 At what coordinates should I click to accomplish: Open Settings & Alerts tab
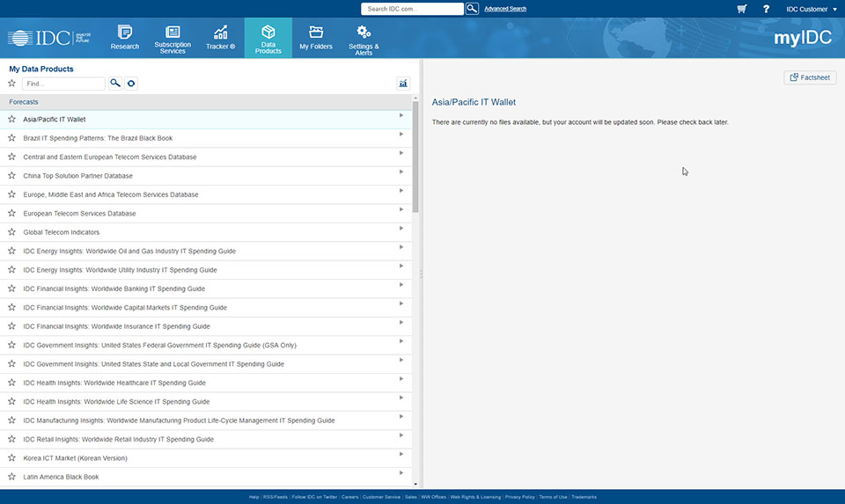364,38
